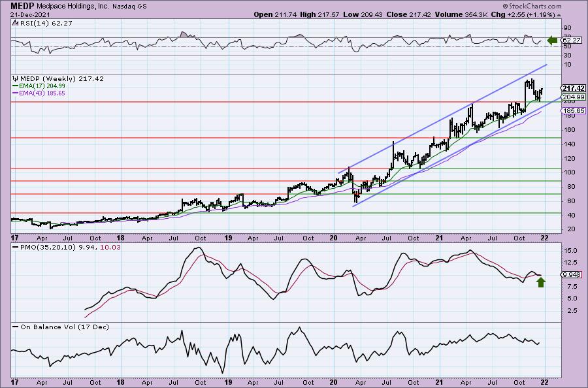This screenshot has width=588, height=388.
Task: Click the 120 price level on right axis
Action: [569, 159]
